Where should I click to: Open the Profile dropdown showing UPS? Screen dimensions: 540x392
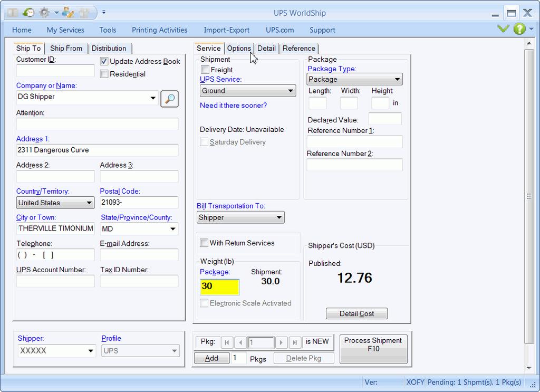(140, 351)
